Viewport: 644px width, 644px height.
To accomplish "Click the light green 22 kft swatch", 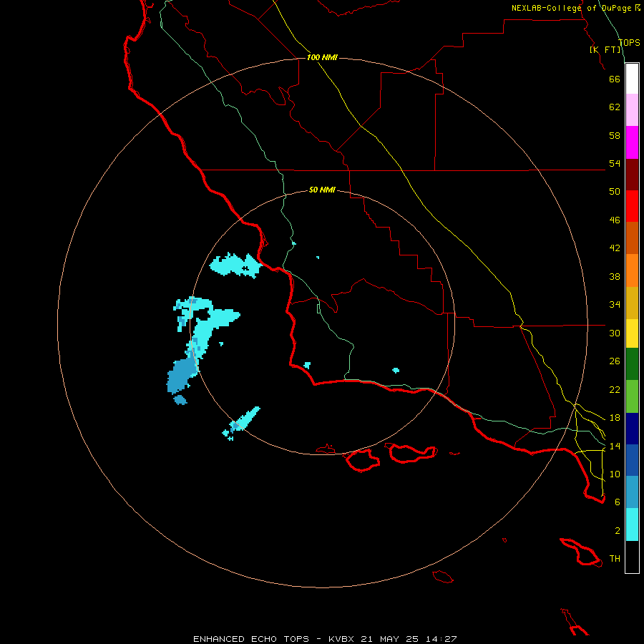I will pyautogui.click(x=632, y=396).
